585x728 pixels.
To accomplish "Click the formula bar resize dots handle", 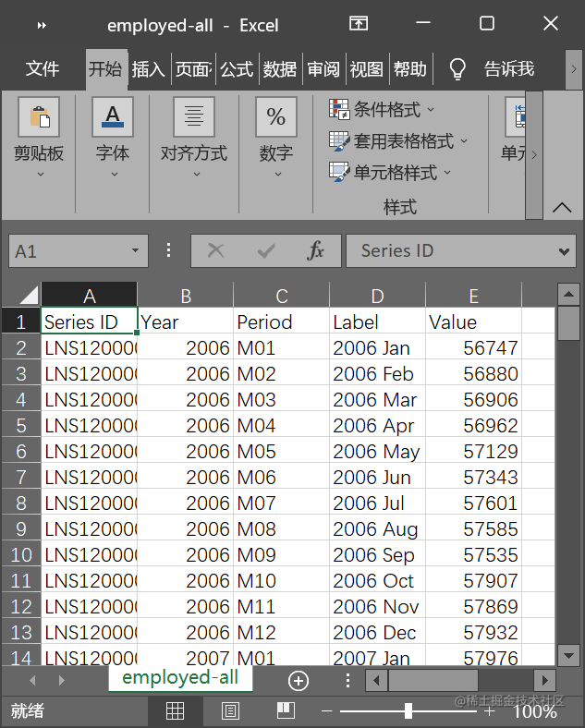I will [168, 250].
